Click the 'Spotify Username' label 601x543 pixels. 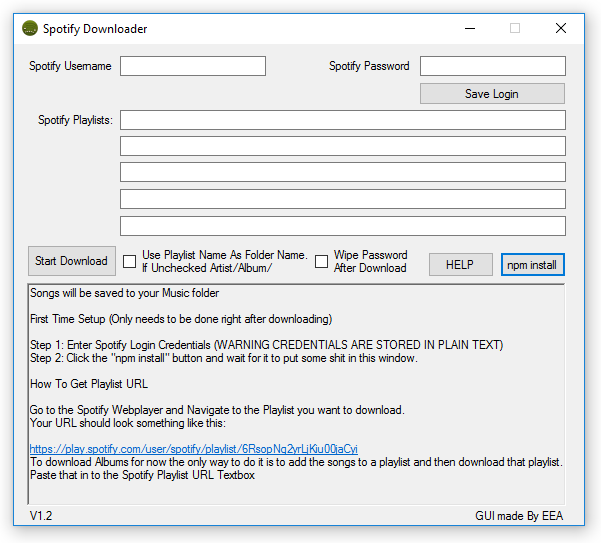[70, 66]
